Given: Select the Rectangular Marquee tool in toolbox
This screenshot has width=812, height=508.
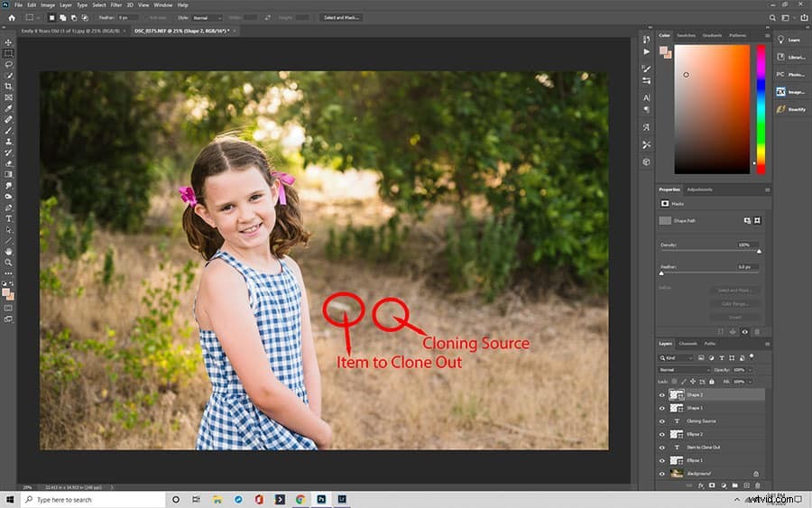Looking at the screenshot, I should point(8,53).
